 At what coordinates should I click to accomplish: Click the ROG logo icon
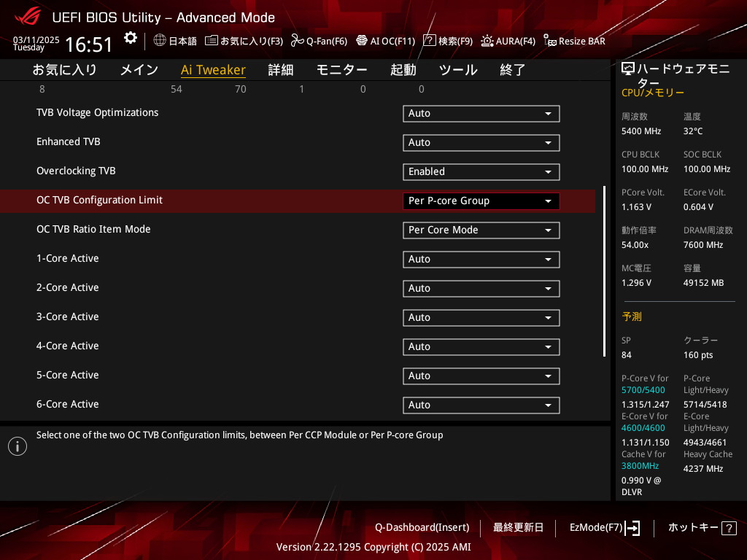[28, 17]
